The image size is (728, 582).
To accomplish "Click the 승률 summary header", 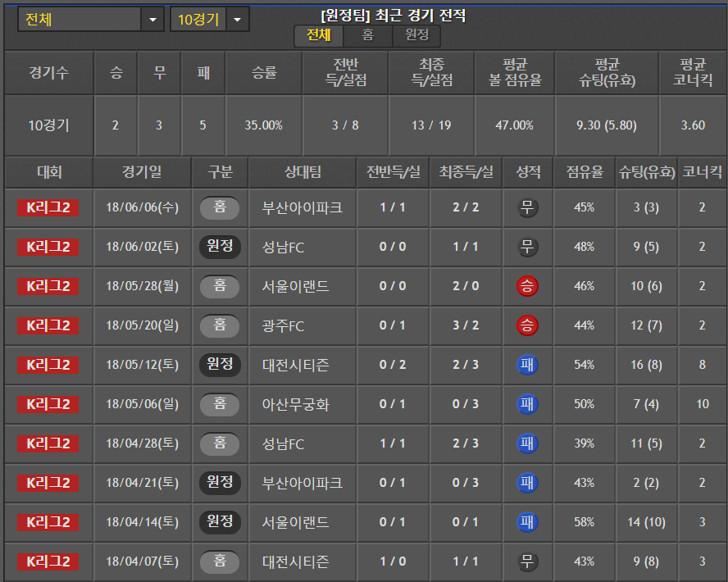I will pyautogui.click(x=264, y=72).
